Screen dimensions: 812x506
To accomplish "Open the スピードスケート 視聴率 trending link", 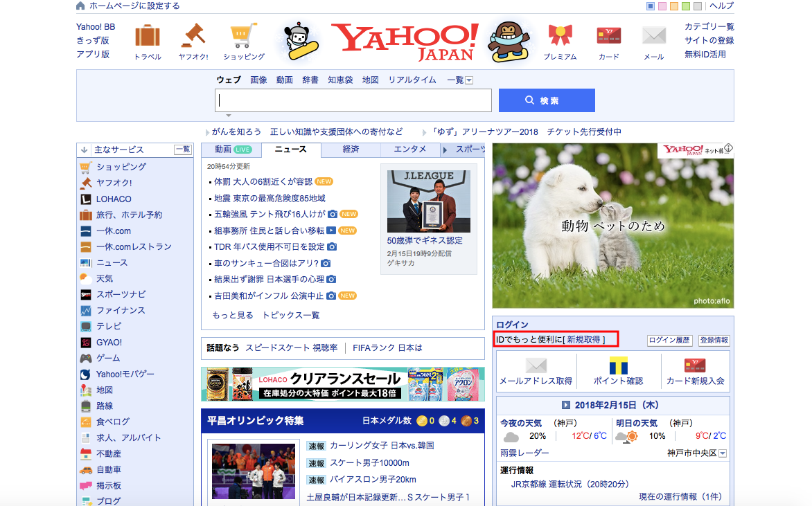I will (x=292, y=348).
